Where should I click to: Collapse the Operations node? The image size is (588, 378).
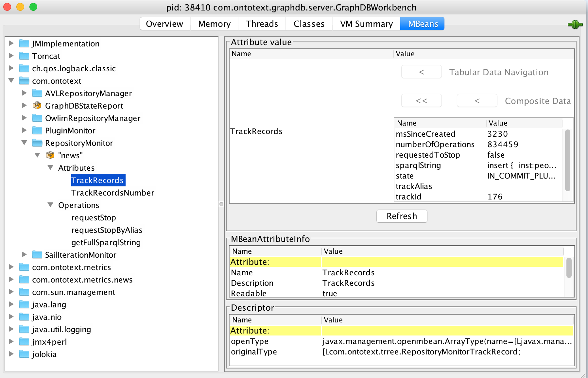point(50,205)
